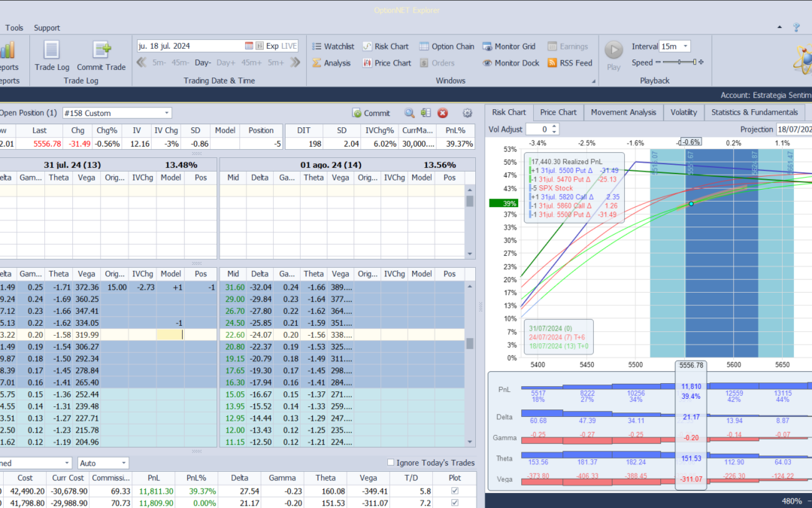The width and height of the screenshot is (812, 508).
Task: Open the Auto dropdown
Action: pos(103,463)
